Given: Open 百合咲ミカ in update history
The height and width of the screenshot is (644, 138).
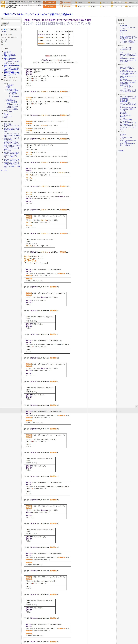Looking at the screenshot, I should (x=123, y=134).
